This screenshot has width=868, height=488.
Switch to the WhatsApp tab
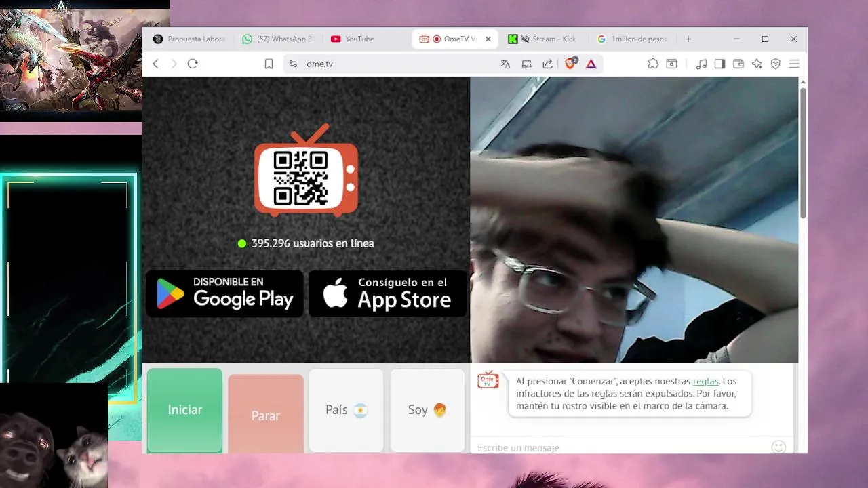(277, 39)
